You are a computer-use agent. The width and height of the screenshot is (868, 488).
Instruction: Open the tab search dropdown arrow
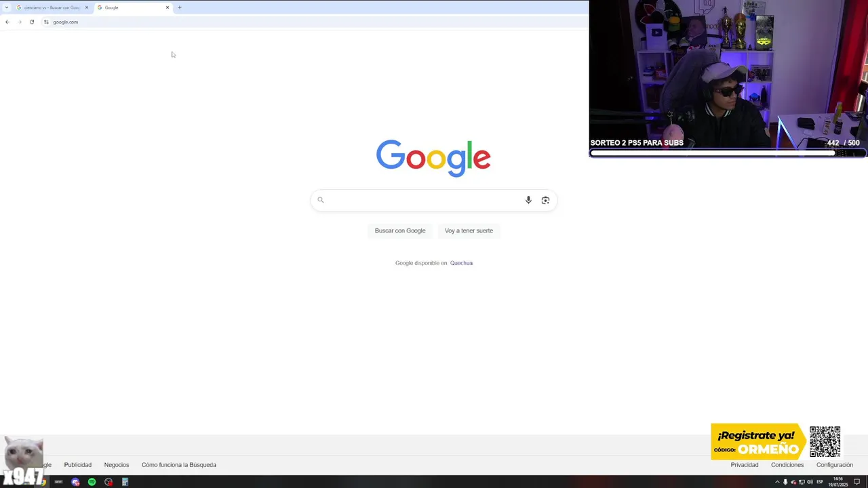[x=6, y=7]
